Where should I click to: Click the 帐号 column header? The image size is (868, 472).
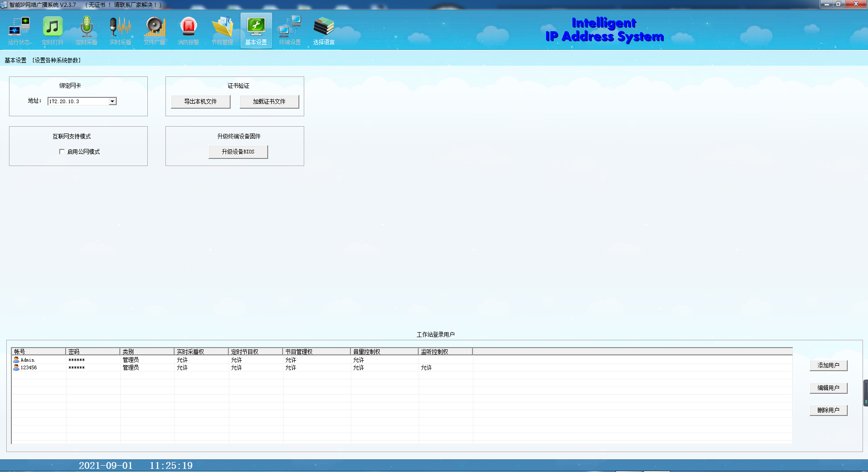click(x=38, y=352)
